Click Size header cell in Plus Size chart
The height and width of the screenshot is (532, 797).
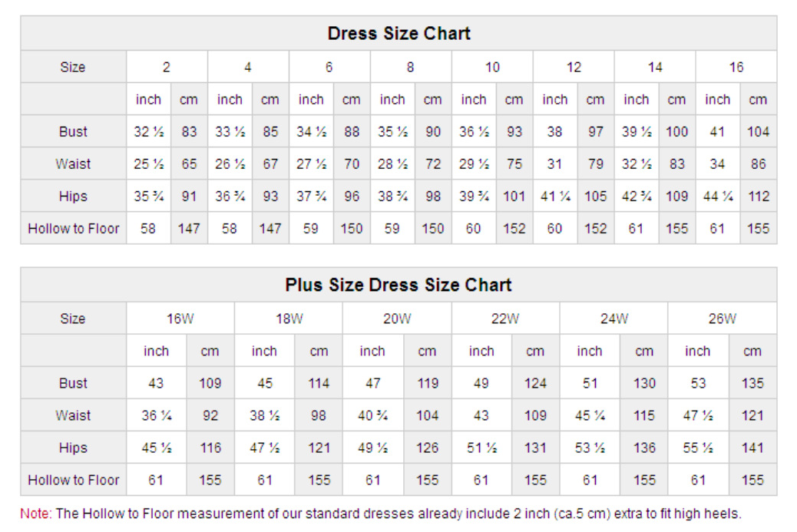(x=73, y=319)
